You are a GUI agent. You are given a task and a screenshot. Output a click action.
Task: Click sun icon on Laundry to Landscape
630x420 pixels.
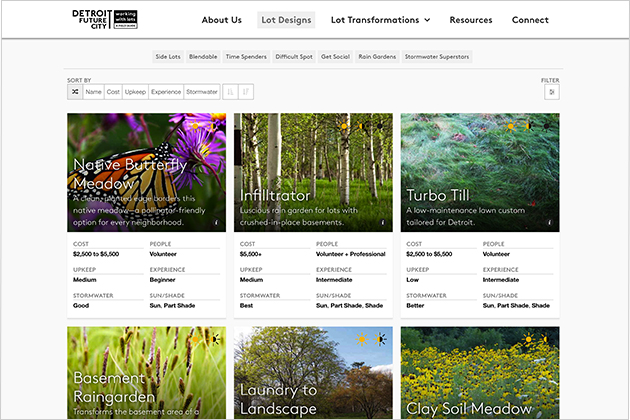[362, 339]
